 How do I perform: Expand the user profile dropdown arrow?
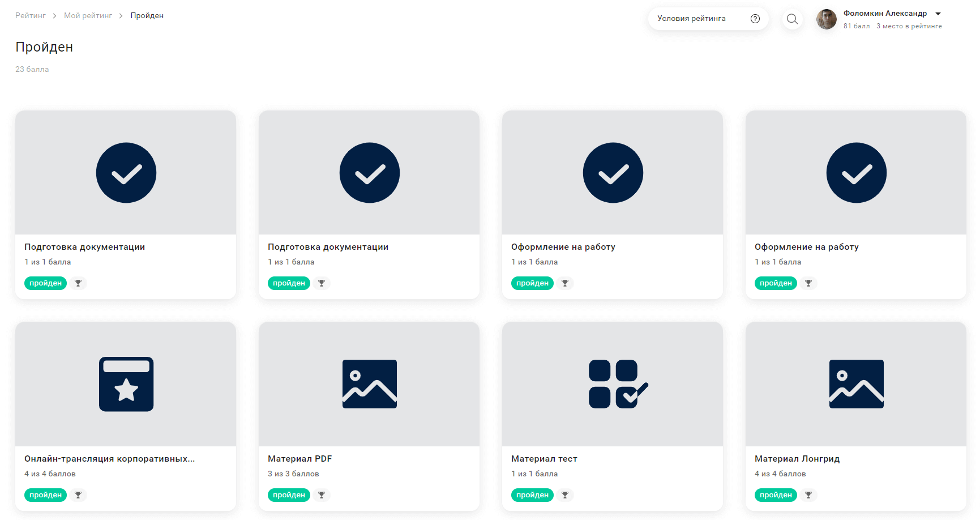tap(938, 14)
